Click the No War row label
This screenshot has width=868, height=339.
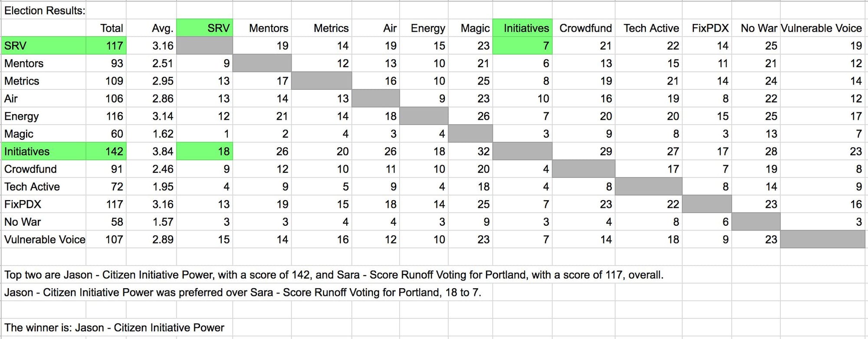click(x=43, y=222)
